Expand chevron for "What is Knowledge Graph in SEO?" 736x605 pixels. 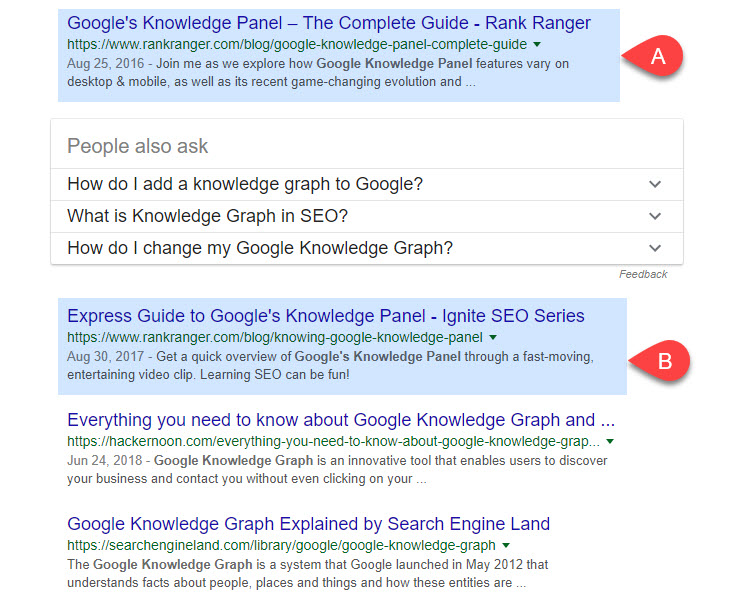pyautogui.click(x=655, y=216)
